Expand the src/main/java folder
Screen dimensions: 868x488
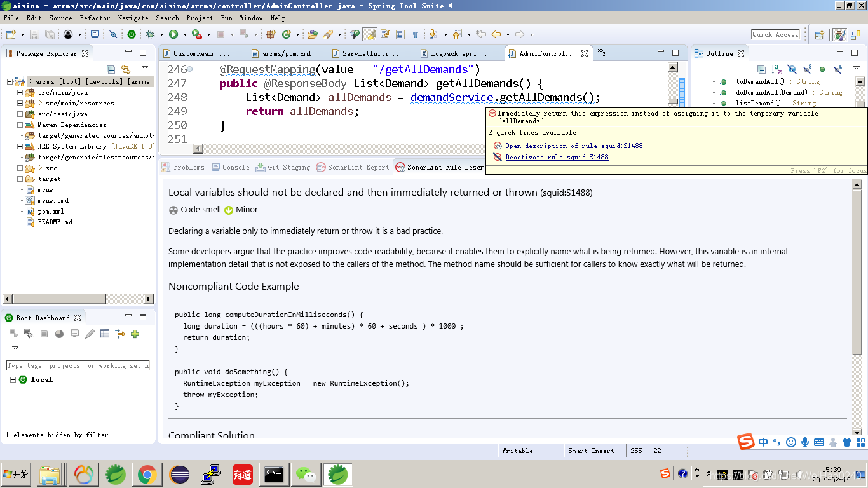pos(20,92)
